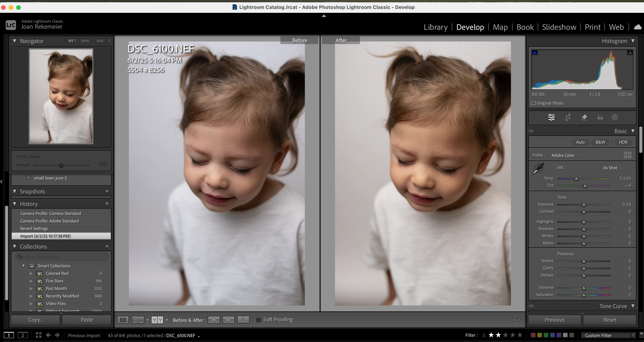
Task: Click the Auto tone button
Action: 580,142
